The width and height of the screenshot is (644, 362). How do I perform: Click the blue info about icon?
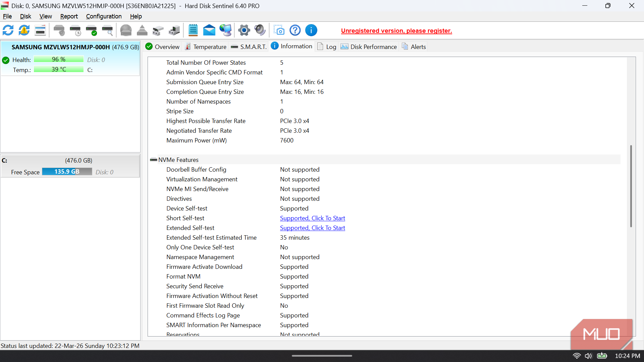pos(311,31)
